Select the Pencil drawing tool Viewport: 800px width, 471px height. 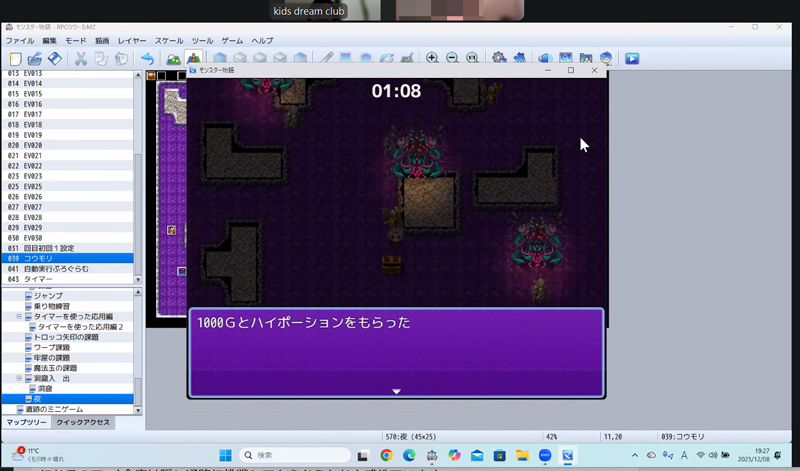[x=326, y=58]
